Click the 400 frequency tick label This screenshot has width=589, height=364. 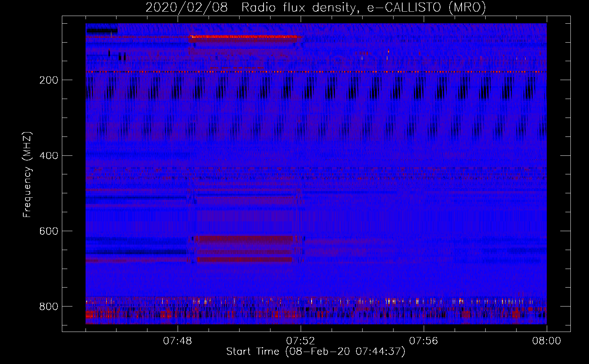tap(49, 156)
